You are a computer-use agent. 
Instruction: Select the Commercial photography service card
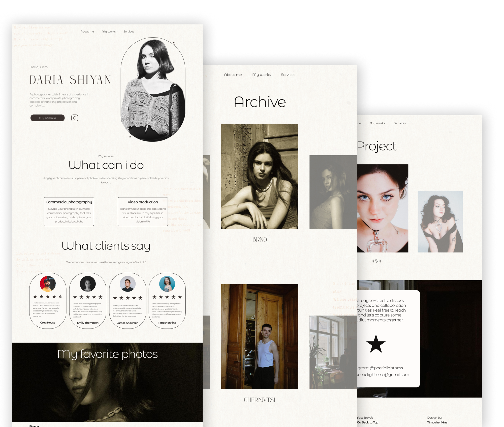pyautogui.click(x=69, y=212)
